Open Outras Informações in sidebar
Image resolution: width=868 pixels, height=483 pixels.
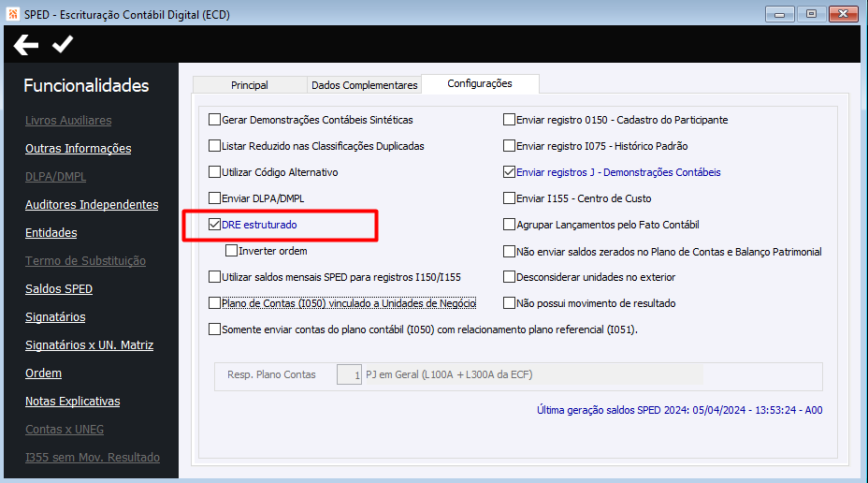coord(78,149)
